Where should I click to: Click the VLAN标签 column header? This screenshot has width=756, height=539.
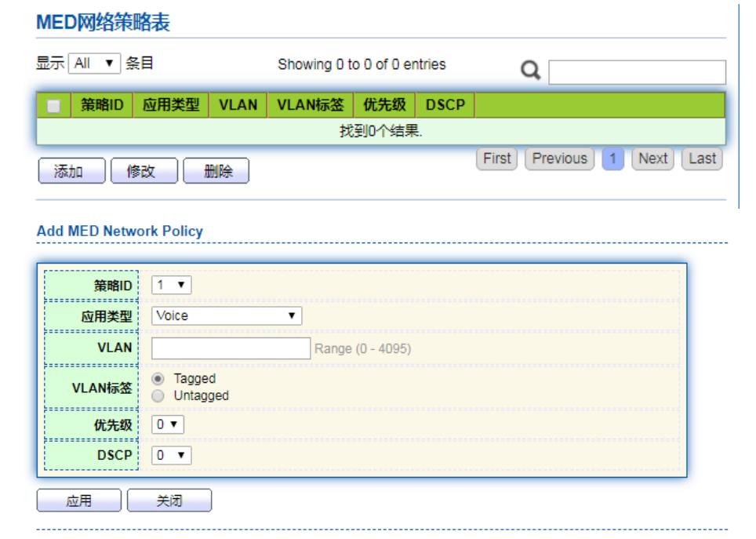(x=311, y=105)
